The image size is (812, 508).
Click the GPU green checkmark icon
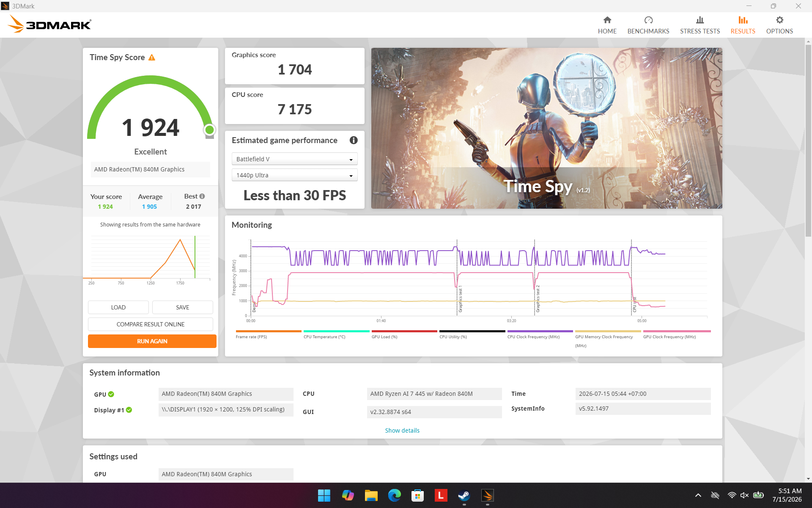tap(111, 394)
